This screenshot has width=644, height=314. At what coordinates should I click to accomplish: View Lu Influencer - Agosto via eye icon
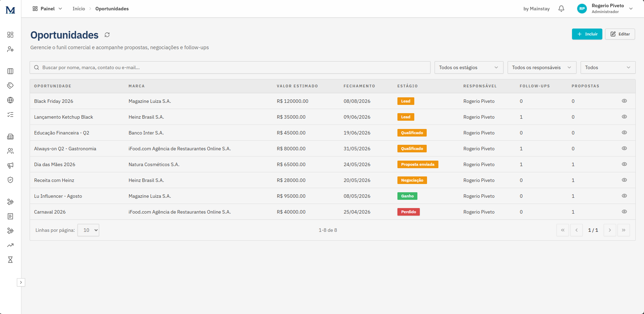(x=624, y=196)
